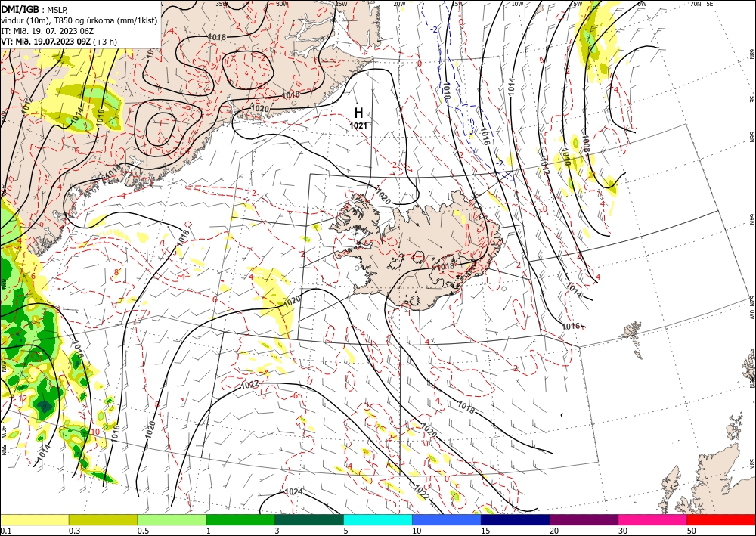Select the 'IT: Mið. 19. 07. 2023 06Z' line
Screen dimensions: 756x536
click(47, 31)
